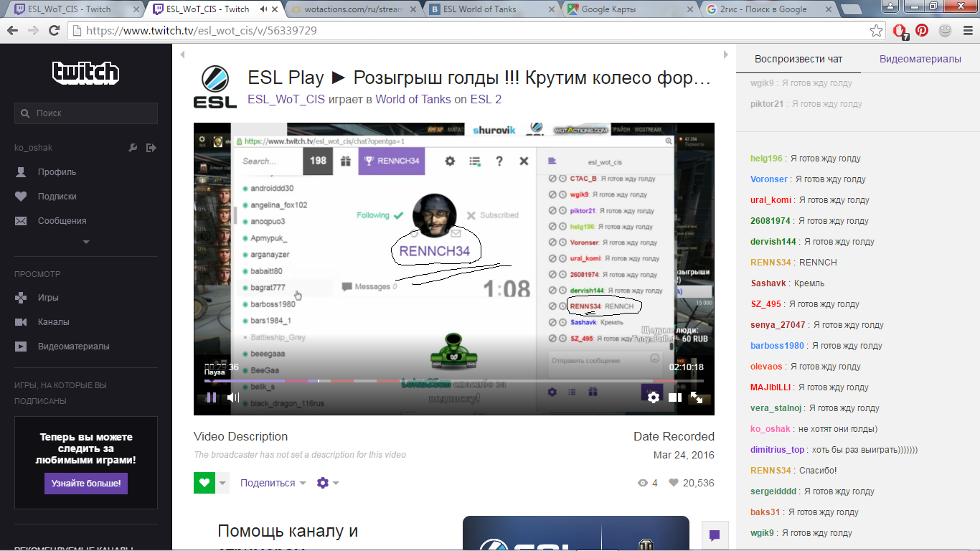Screen dimensions: 980x551
Task: Open Профиль in the sidebar
Action: [57, 172]
